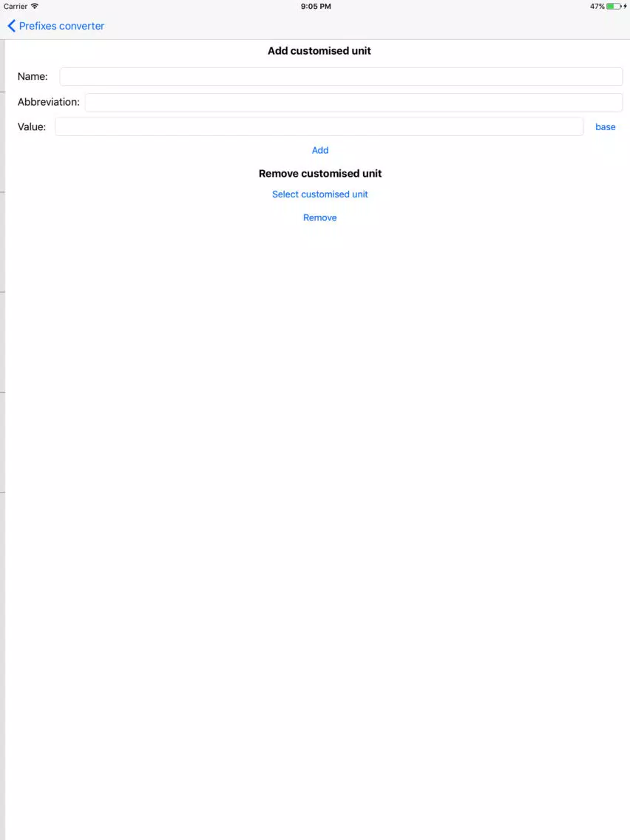Tap the Remove customised unit heading

pyautogui.click(x=320, y=174)
